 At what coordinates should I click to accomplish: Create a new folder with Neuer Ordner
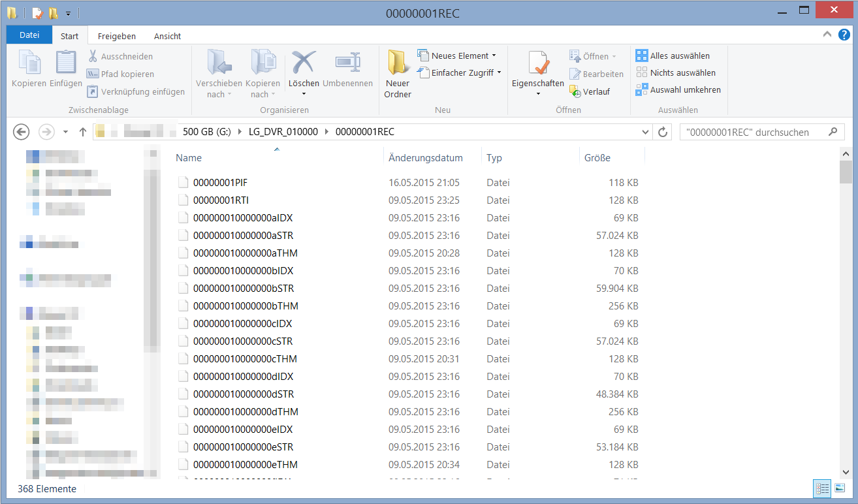tap(397, 73)
